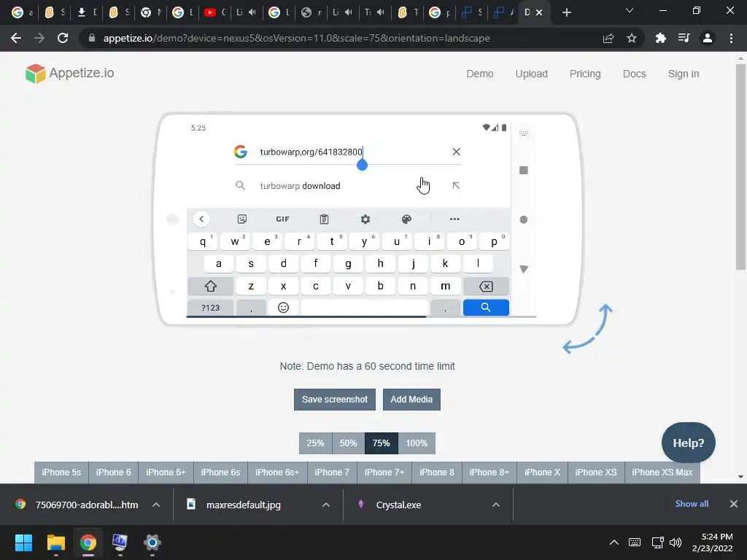Open Chrome media control icon

click(x=684, y=38)
